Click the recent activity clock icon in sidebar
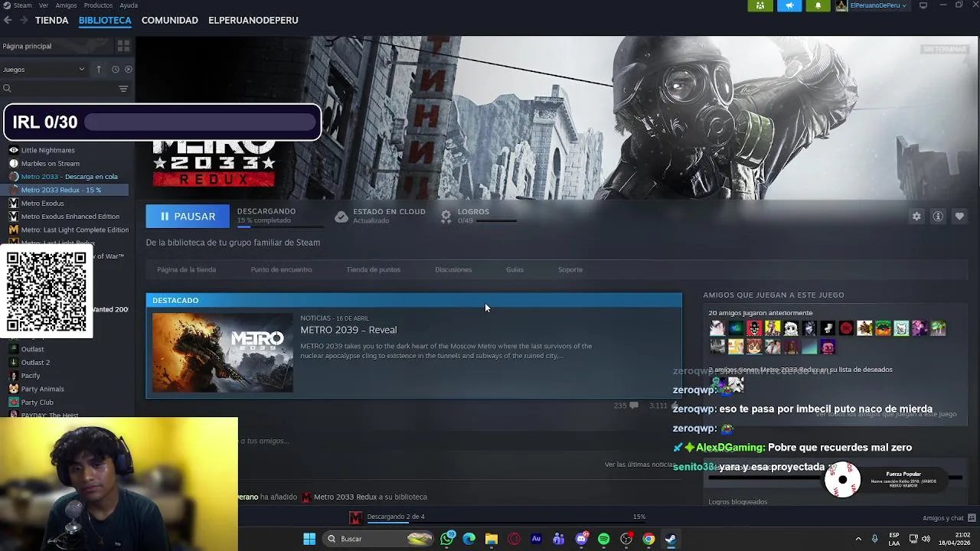980x551 pixels. point(116,70)
